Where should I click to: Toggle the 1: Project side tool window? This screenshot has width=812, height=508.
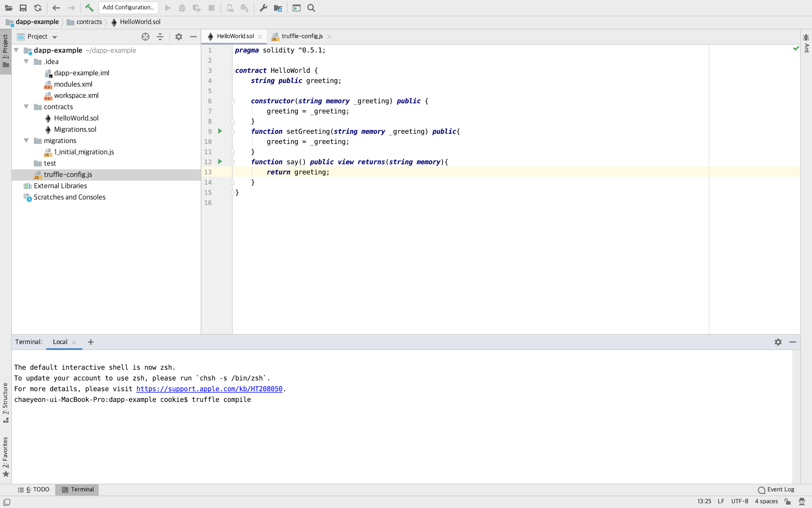click(x=6, y=52)
